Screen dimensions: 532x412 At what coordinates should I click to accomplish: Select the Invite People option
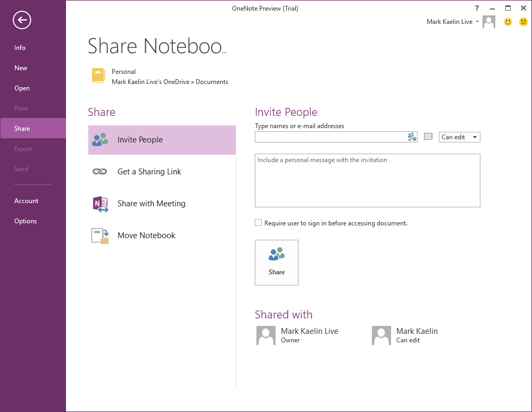click(162, 140)
